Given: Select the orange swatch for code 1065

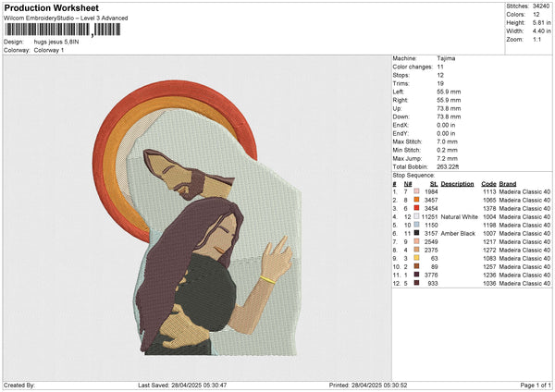Looking at the screenshot, I should coord(416,200).
